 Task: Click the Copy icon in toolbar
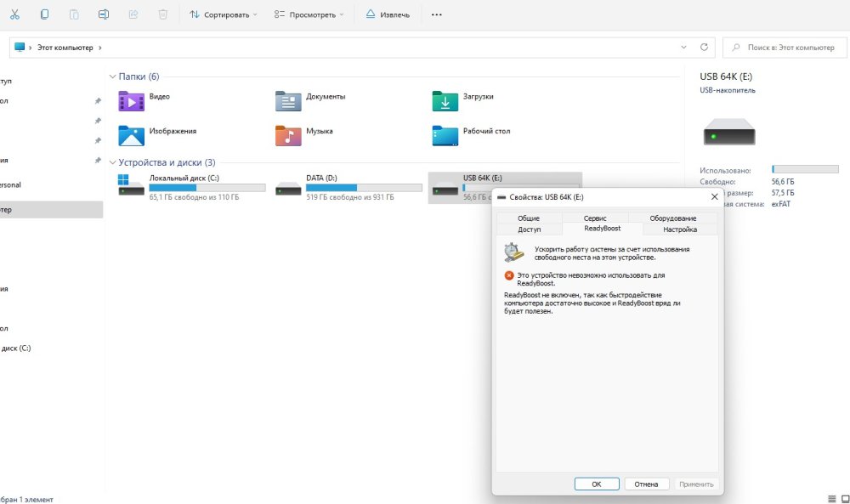pos(45,14)
